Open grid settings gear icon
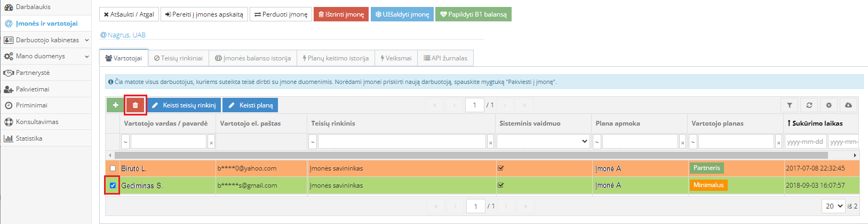This screenshot has width=868, height=224. coord(829,105)
